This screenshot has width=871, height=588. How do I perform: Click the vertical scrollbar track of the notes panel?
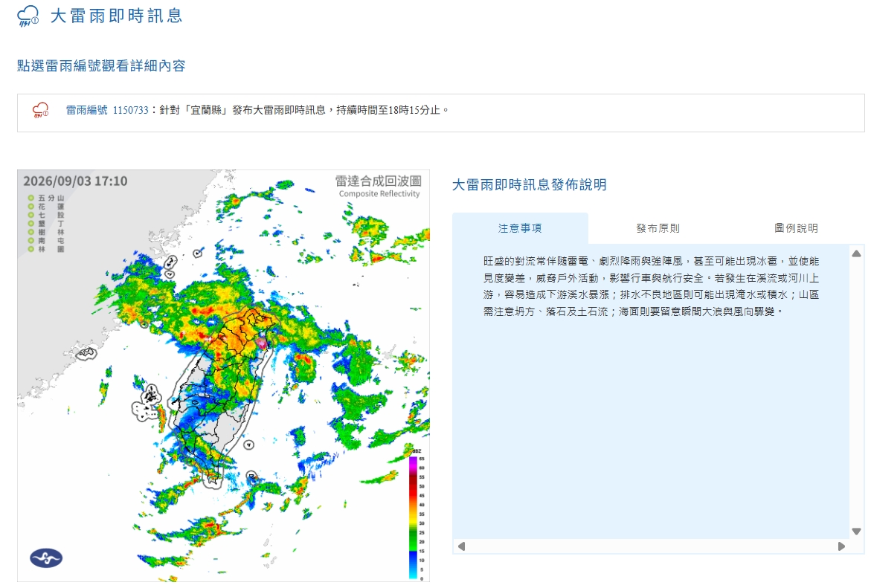[x=857, y=392]
